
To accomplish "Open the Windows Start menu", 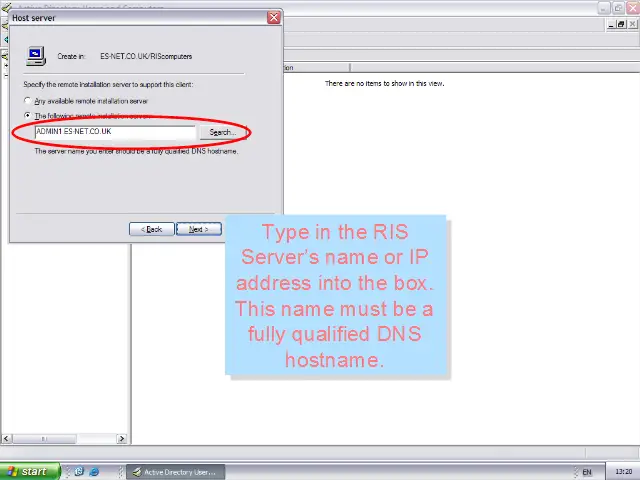I will pyautogui.click(x=30, y=471).
